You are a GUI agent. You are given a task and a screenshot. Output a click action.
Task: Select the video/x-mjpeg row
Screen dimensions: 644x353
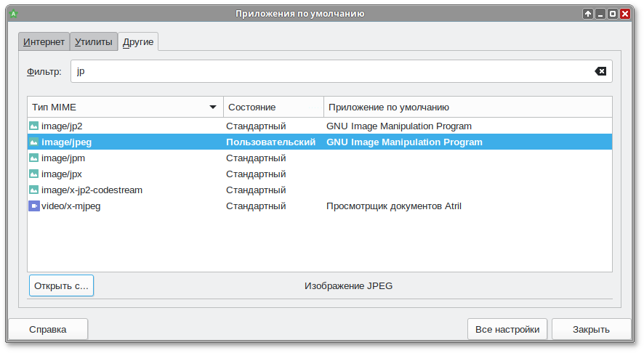[320, 206]
